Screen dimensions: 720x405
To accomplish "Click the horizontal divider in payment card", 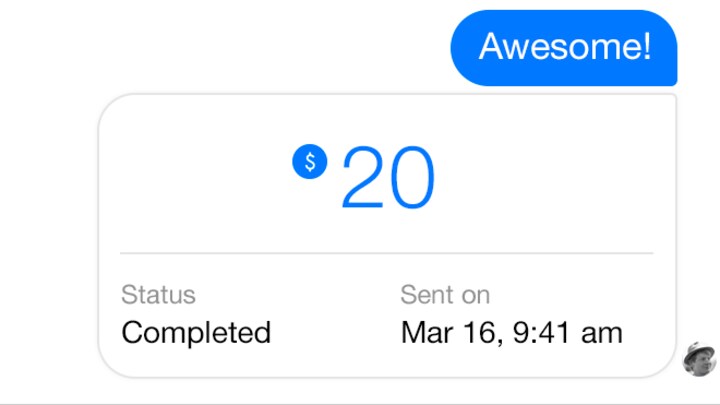I will [387, 253].
